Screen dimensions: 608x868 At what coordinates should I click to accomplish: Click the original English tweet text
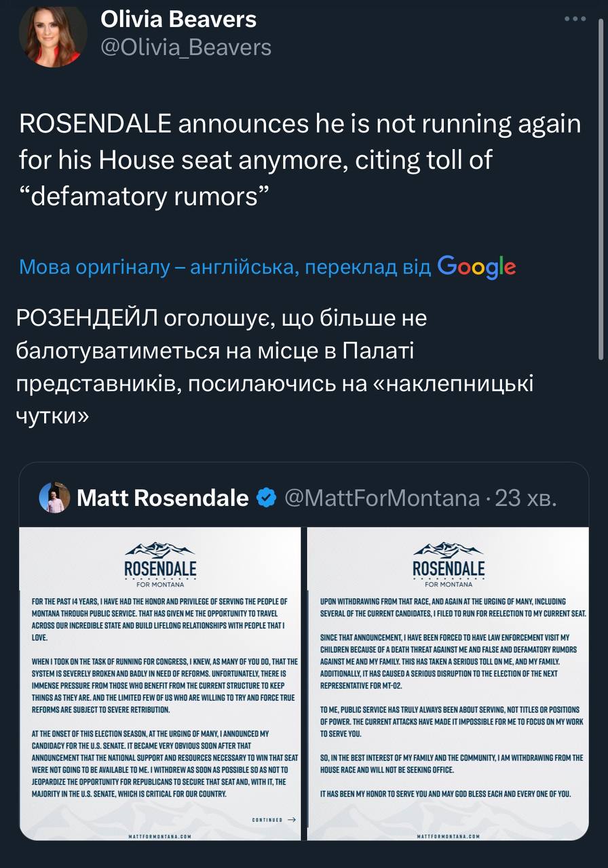tap(299, 161)
